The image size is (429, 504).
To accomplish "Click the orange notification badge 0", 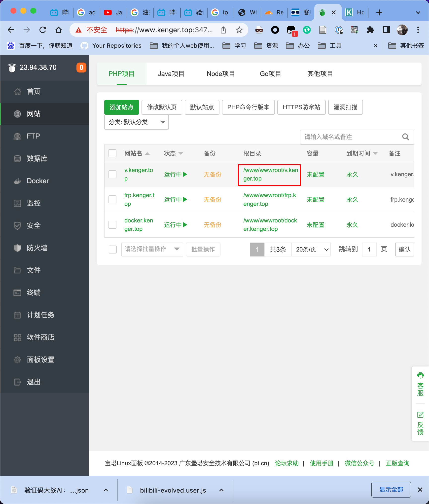I will pyautogui.click(x=81, y=68).
